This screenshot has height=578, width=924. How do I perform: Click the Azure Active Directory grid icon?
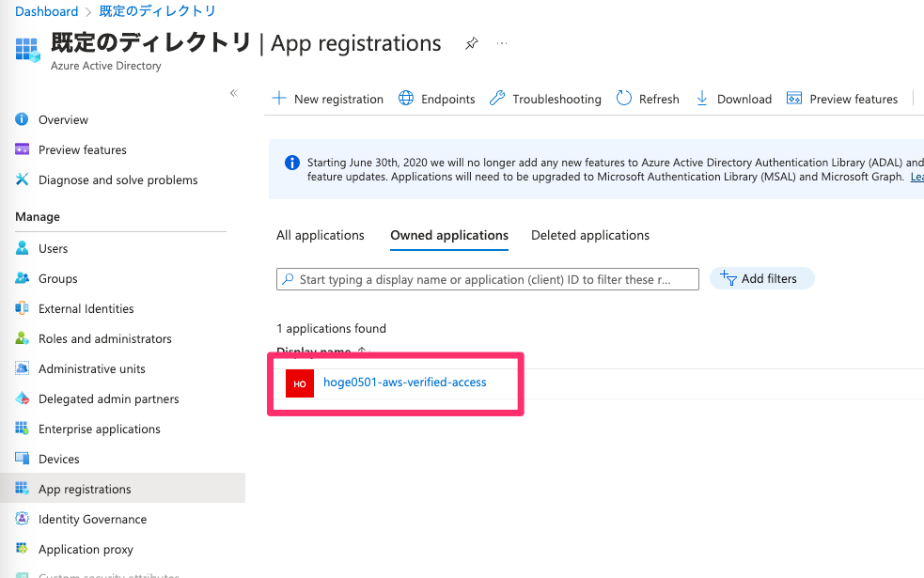pos(27,50)
